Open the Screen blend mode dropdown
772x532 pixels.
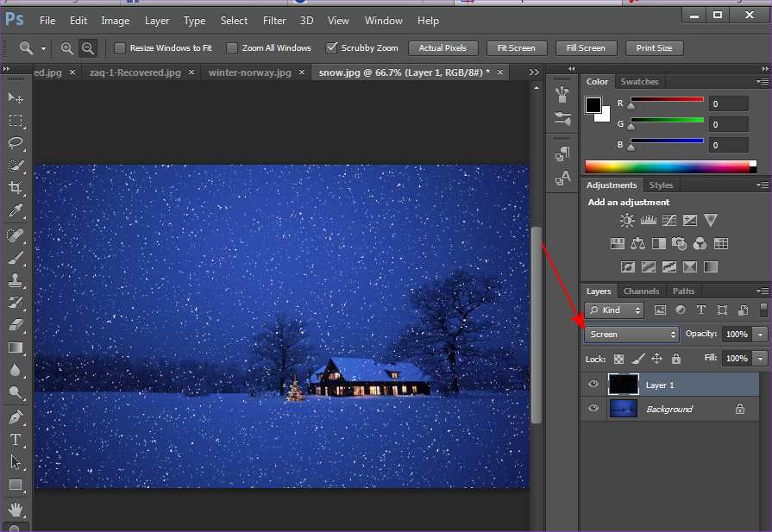tap(632, 334)
